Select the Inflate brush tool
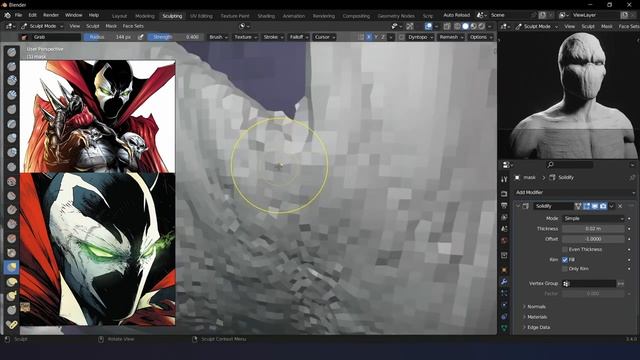Image resolution: width=640 pixels, height=360 pixels. (x=12, y=138)
